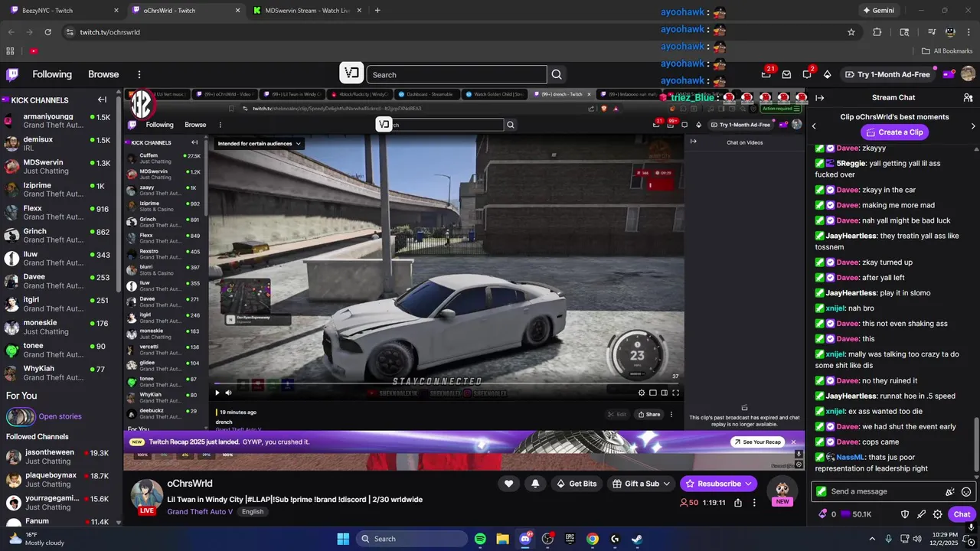The image size is (980, 551).
Task: Open the chat shield mode icon
Action: pos(904,514)
